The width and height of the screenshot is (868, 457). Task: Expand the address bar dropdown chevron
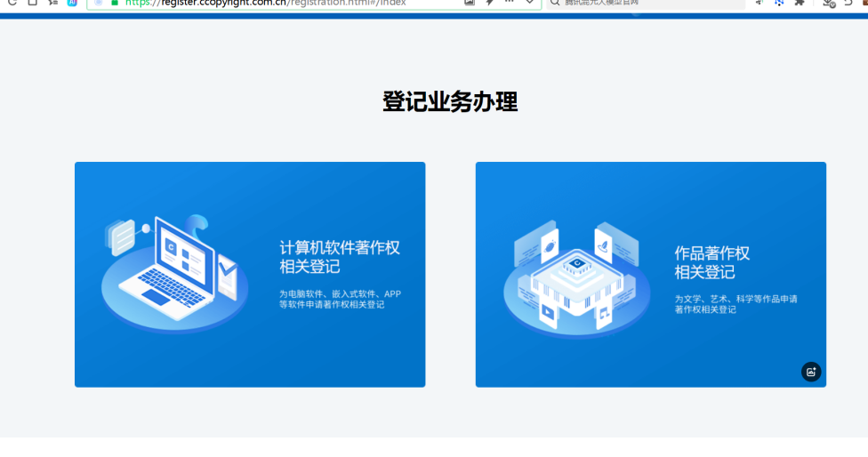click(x=530, y=3)
